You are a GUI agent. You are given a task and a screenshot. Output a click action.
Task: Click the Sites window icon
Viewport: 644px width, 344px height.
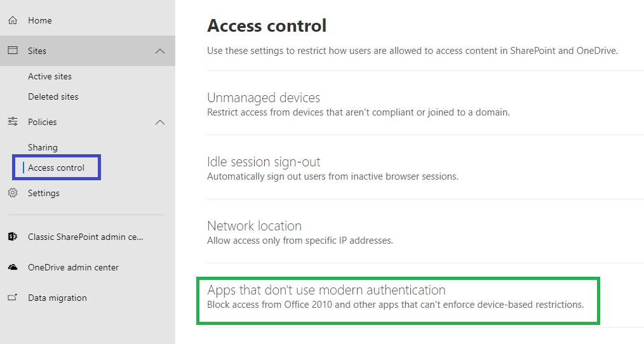pyautogui.click(x=13, y=51)
